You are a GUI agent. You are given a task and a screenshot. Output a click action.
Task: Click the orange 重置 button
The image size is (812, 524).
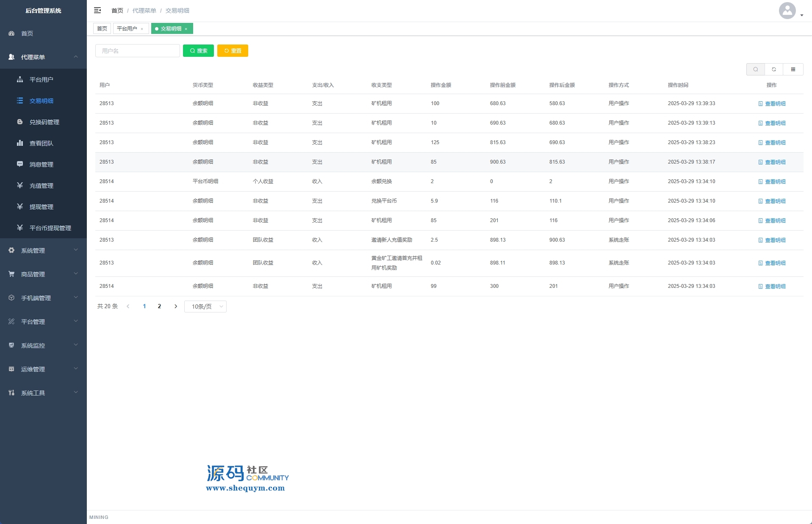point(233,51)
